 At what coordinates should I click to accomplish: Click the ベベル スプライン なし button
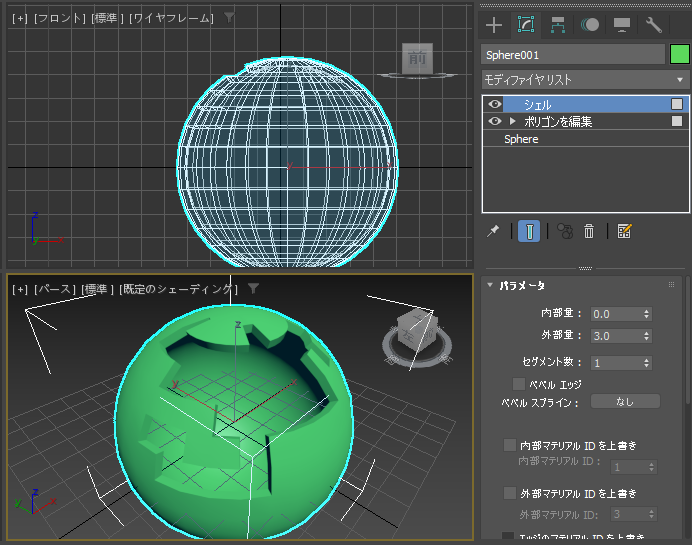625,402
